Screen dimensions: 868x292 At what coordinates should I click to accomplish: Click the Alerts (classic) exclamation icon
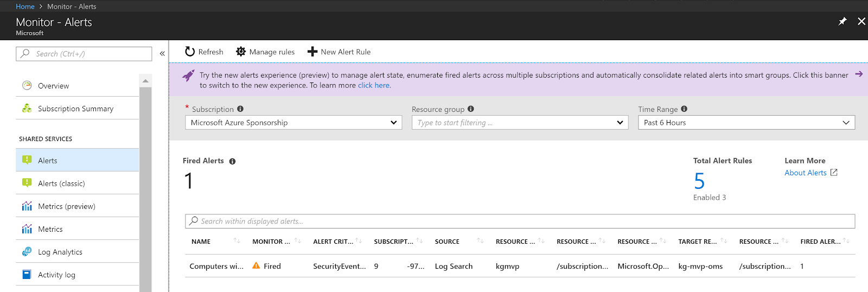[x=27, y=183]
